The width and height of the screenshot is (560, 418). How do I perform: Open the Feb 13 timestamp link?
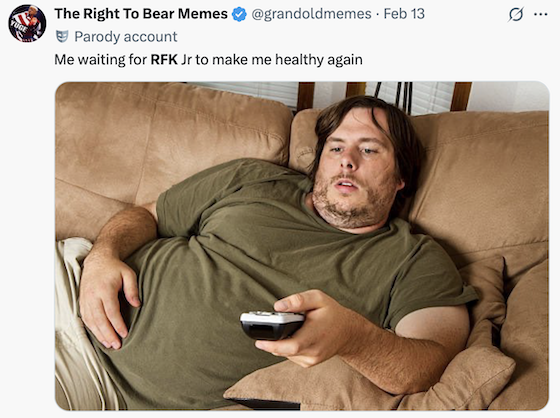point(404,14)
